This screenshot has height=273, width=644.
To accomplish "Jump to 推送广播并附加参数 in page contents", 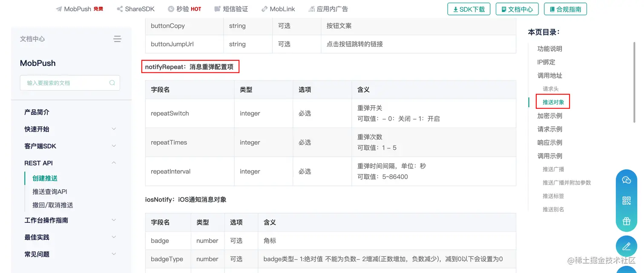I will 566,183.
